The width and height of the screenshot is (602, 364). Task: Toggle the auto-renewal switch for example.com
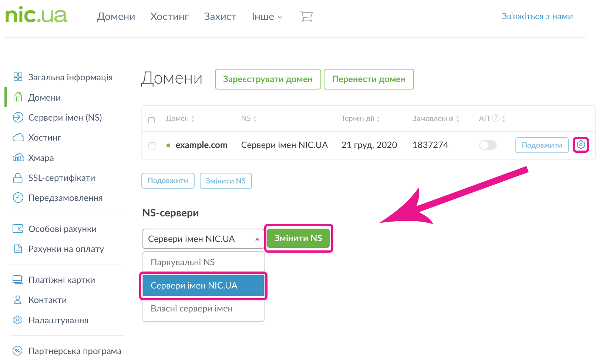point(488,145)
